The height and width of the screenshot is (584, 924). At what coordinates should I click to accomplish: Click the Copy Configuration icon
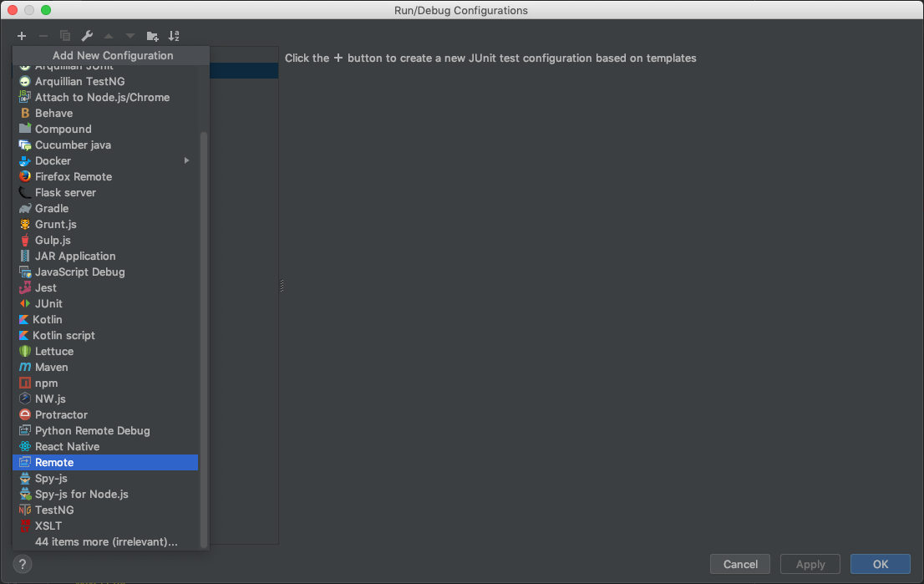pos(65,36)
